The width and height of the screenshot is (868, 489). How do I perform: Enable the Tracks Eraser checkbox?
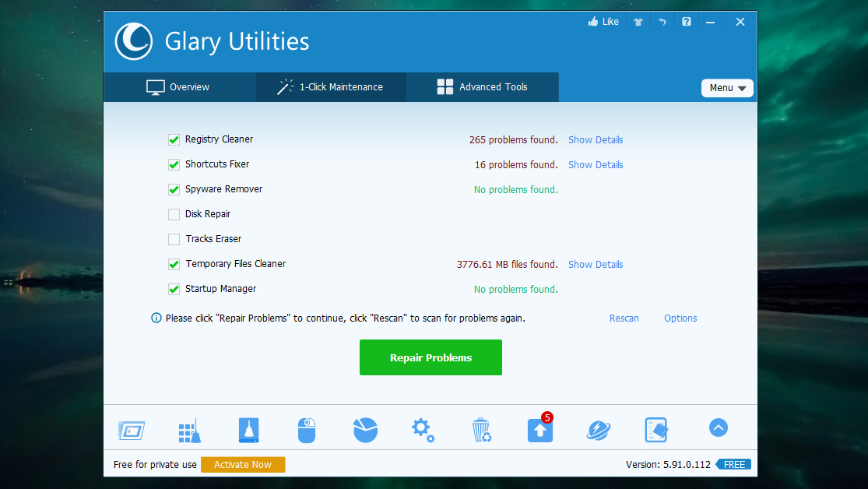coord(174,238)
